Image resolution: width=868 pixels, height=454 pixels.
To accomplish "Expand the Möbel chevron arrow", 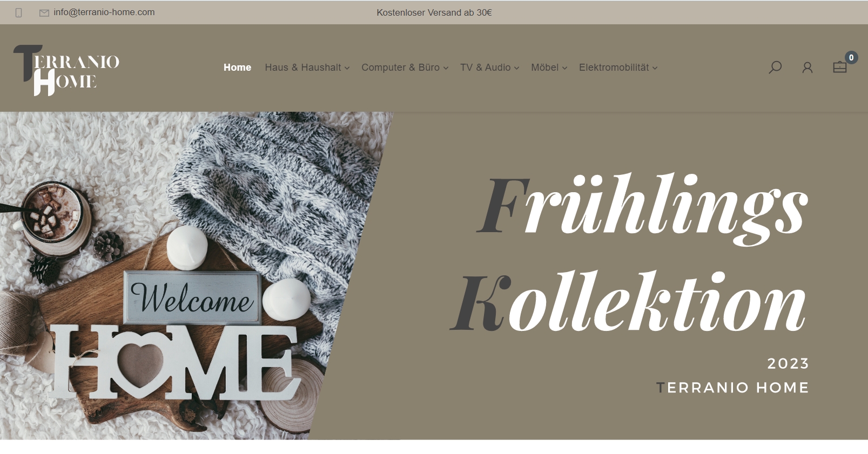I will 564,68.
